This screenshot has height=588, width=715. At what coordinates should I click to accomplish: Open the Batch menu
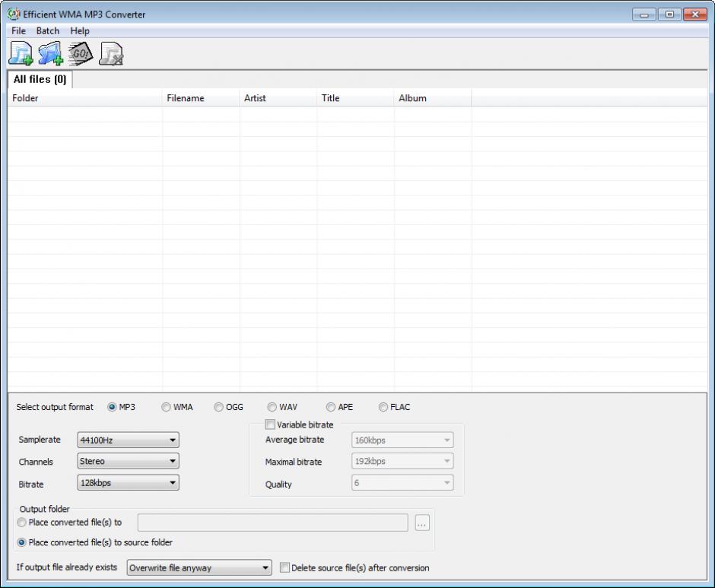pyautogui.click(x=48, y=30)
